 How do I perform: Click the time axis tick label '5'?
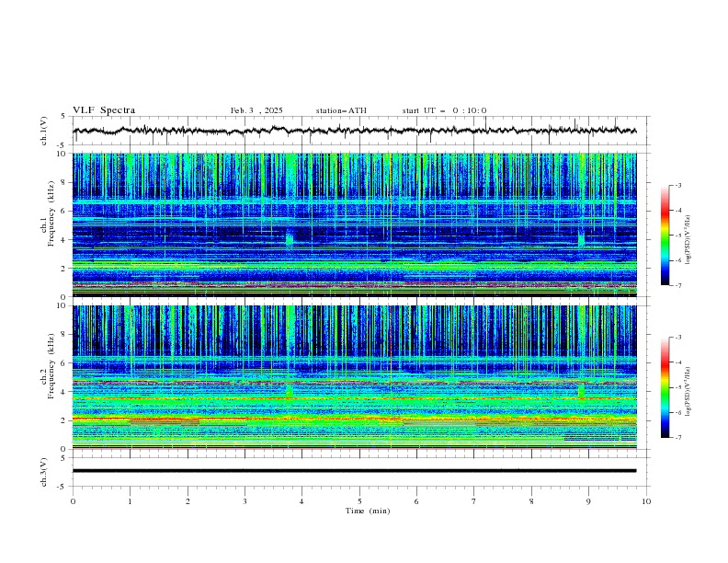(359, 501)
